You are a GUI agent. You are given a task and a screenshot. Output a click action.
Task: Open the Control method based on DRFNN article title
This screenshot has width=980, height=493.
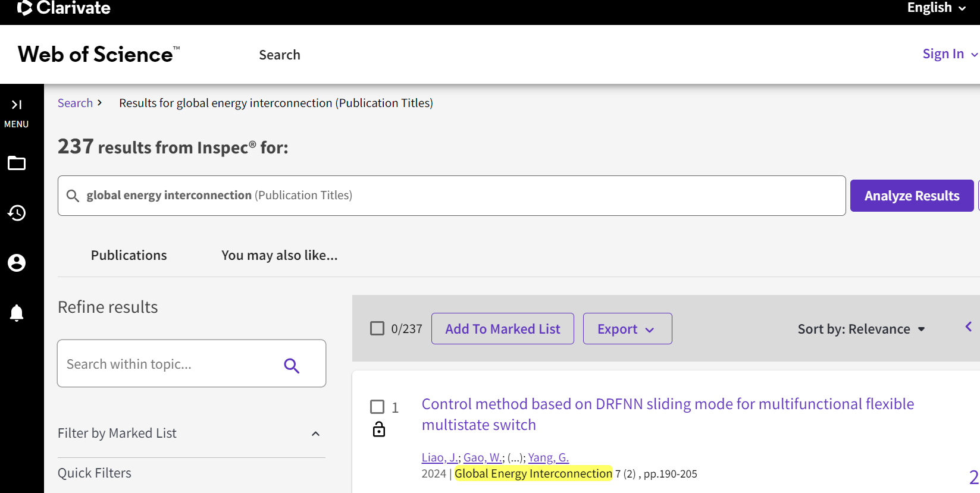click(x=668, y=415)
